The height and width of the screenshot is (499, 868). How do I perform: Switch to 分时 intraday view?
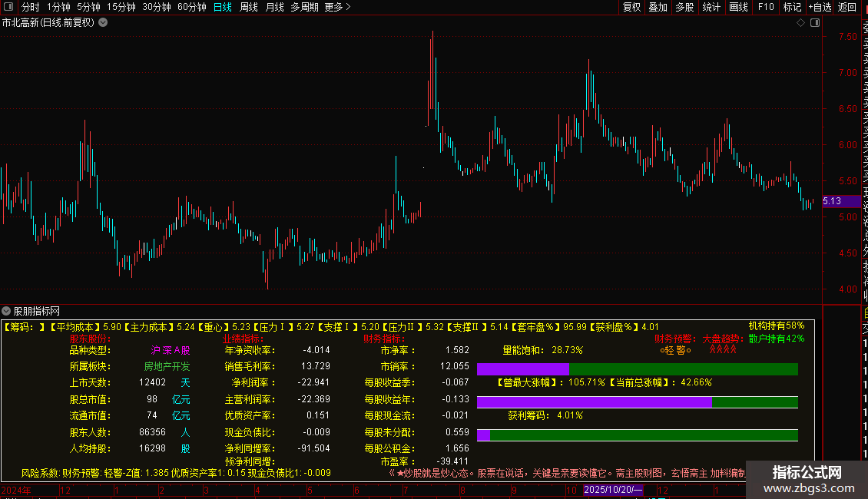click(30, 7)
